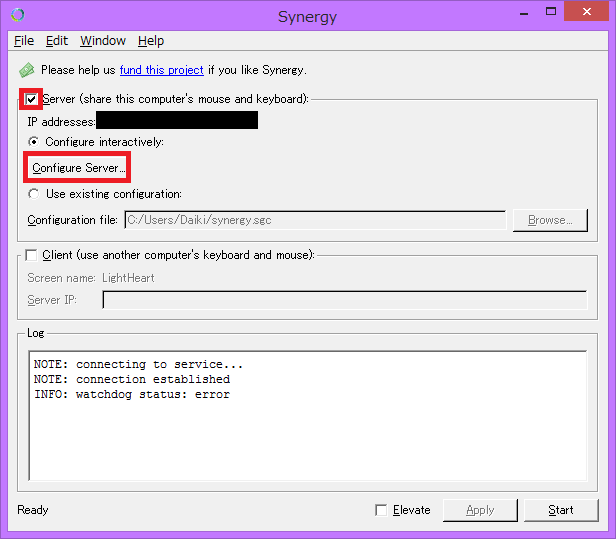Click the Apply button
This screenshot has width=616, height=539.
click(480, 510)
